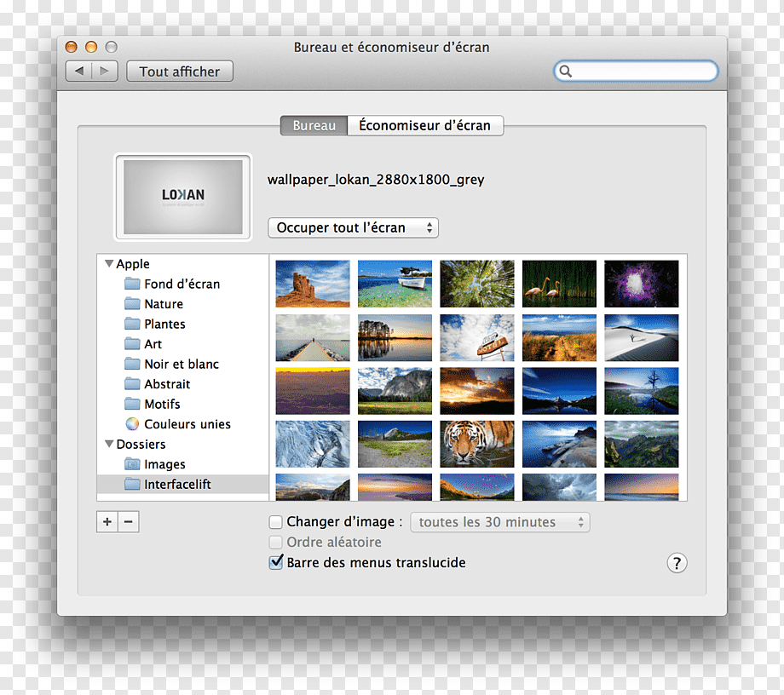Click the Couleurs unies color wheel icon

[x=132, y=423]
